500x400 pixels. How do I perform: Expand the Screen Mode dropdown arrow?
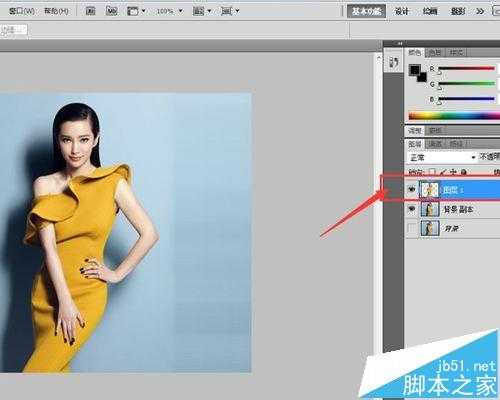(237, 11)
